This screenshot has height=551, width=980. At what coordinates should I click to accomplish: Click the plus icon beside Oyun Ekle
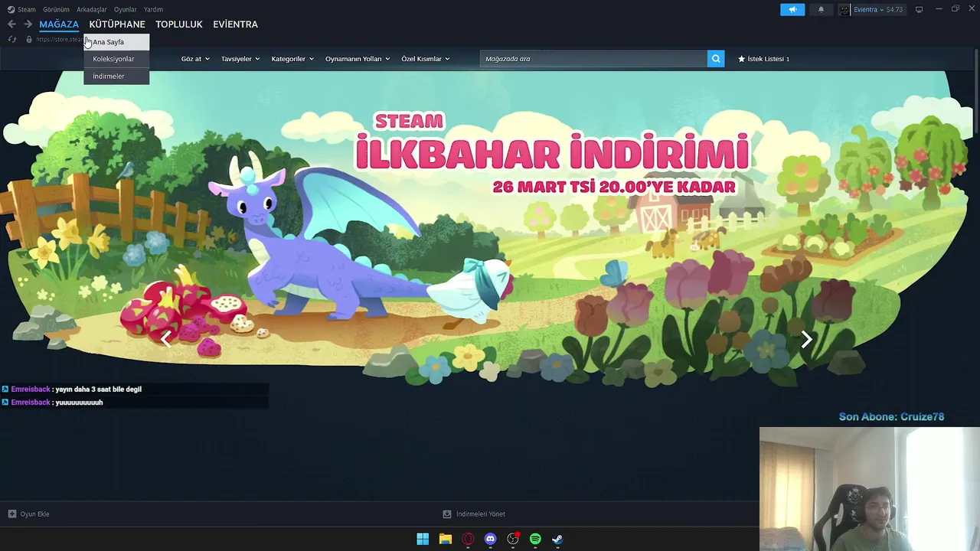11,514
